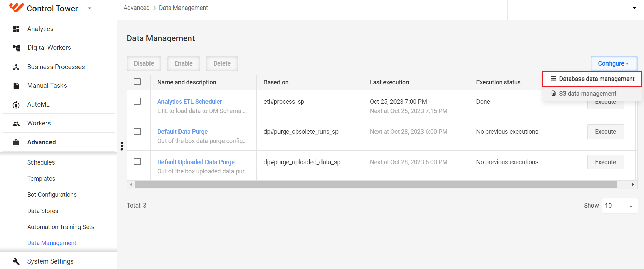The height and width of the screenshot is (269, 644).
Task: Open Data Stores submenu item
Action: 43,211
